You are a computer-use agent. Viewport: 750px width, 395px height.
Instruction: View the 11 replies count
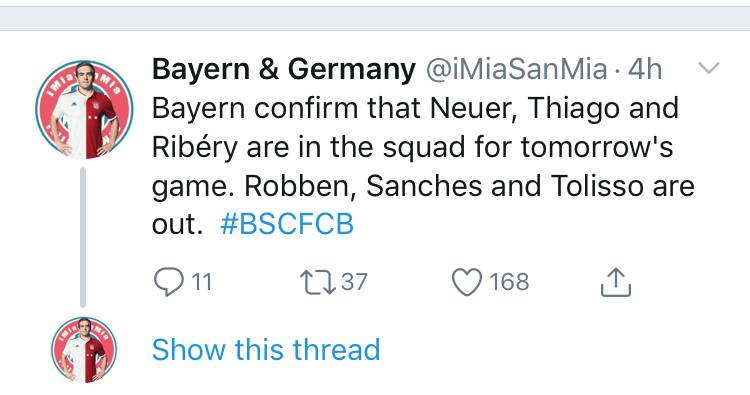point(201,282)
